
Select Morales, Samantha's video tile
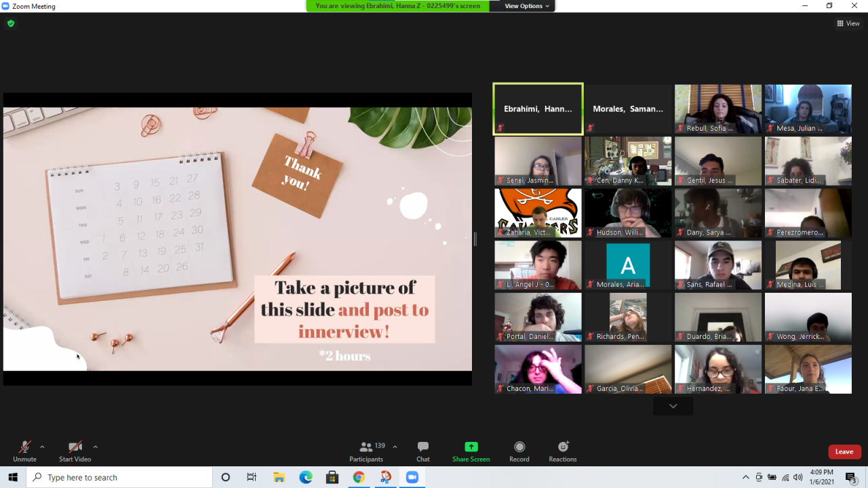628,109
